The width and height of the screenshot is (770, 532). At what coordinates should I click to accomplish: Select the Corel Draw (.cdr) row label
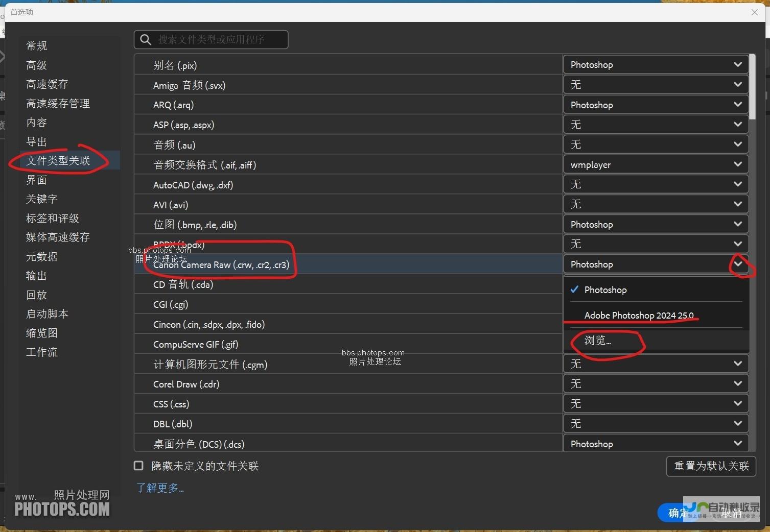click(x=186, y=384)
